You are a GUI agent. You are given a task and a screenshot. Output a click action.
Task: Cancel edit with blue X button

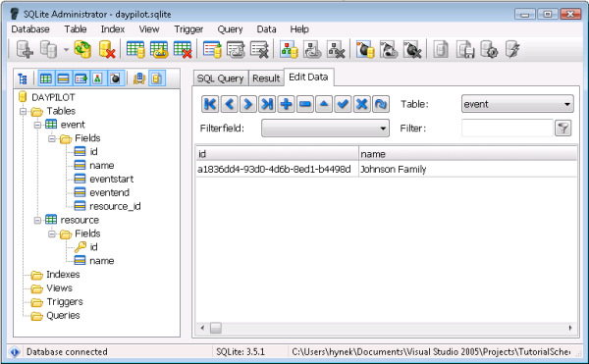pyautogui.click(x=361, y=104)
